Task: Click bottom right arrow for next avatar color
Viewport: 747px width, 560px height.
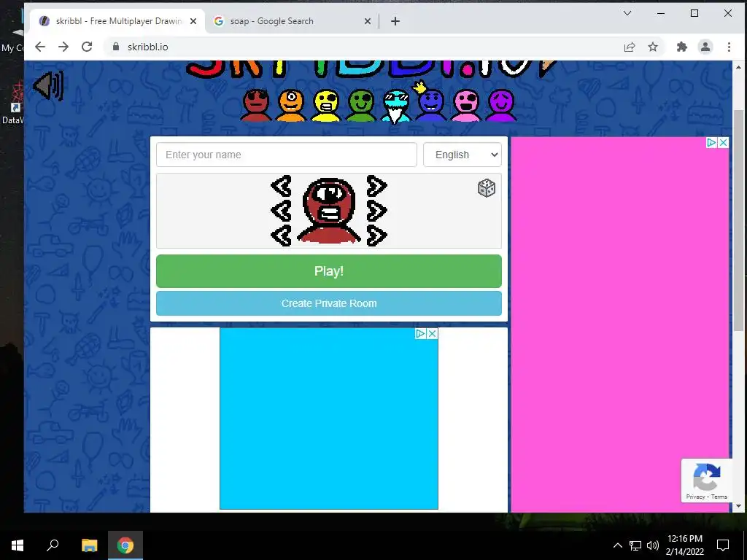Action: click(377, 236)
